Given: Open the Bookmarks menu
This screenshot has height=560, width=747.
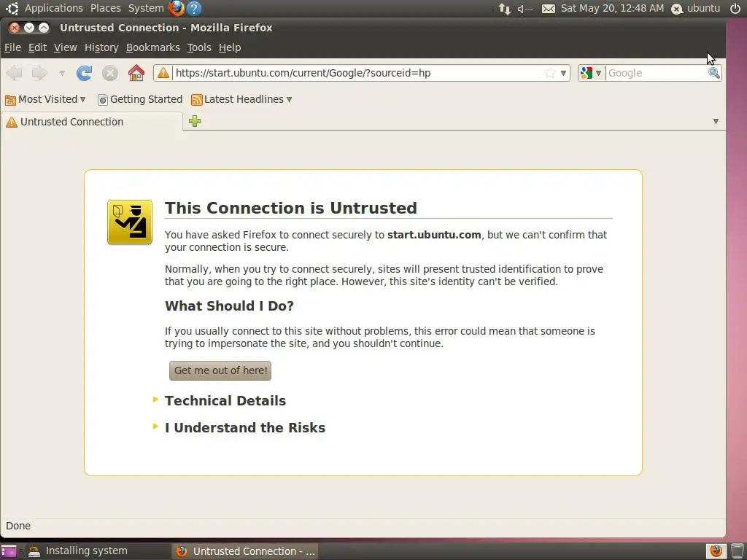Looking at the screenshot, I should [153, 47].
